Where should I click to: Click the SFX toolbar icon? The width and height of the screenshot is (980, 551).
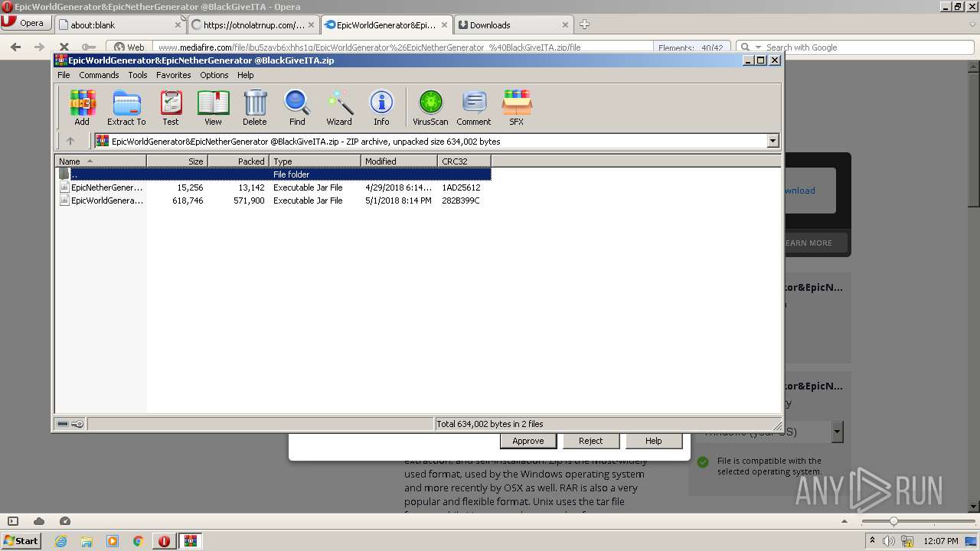tap(517, 107)
